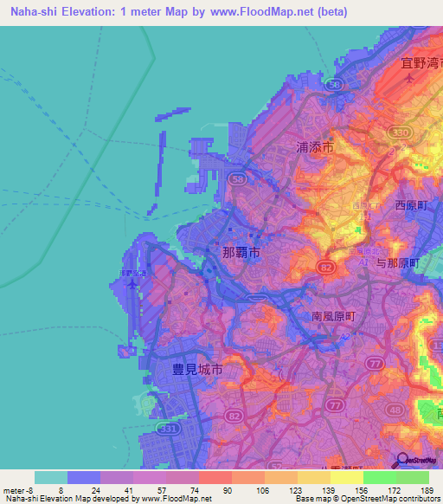
Task: Click the OpenStreetMap magnifier logo
Action: tap(414, 461)
